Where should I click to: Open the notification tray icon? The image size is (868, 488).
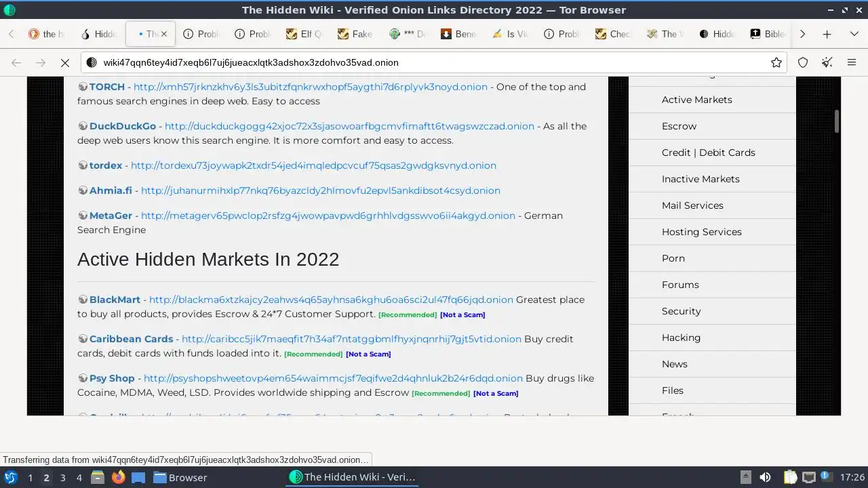pyautogui.click(x=827, y=477)
